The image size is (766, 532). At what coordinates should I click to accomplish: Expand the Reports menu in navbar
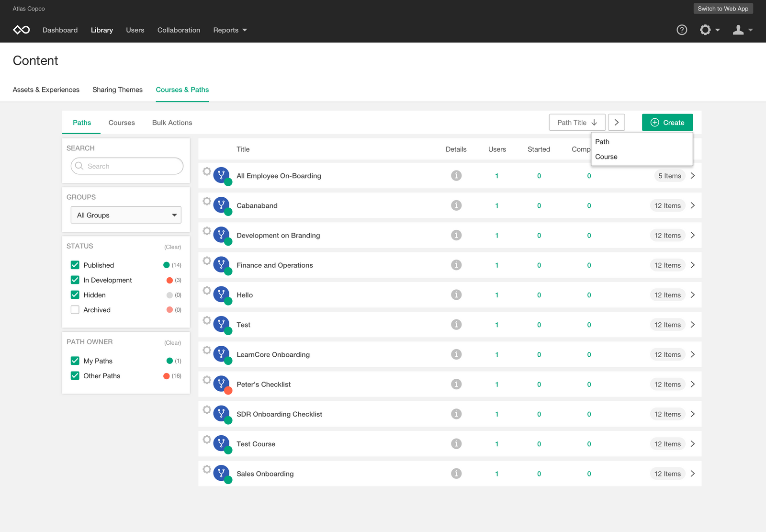pyautogui.click(x=230, y=30)
